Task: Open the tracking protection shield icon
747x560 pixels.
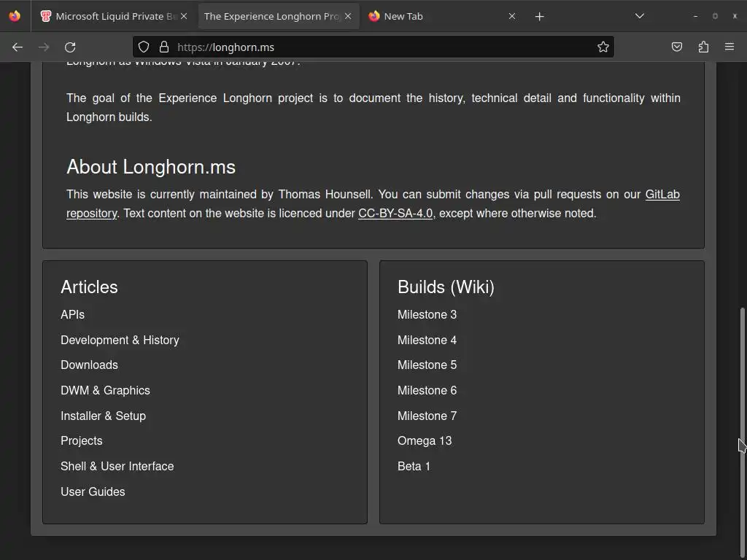Action: 144,47
